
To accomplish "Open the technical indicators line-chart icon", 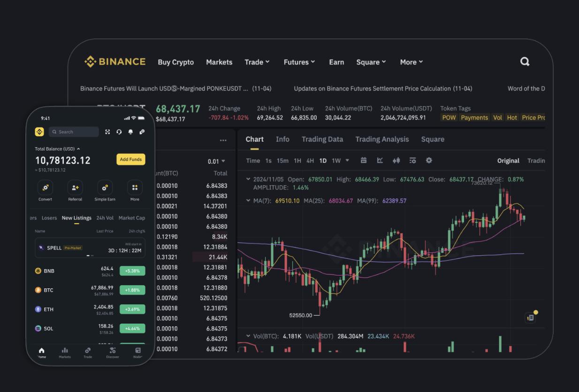I will click(x=380, y=160).
